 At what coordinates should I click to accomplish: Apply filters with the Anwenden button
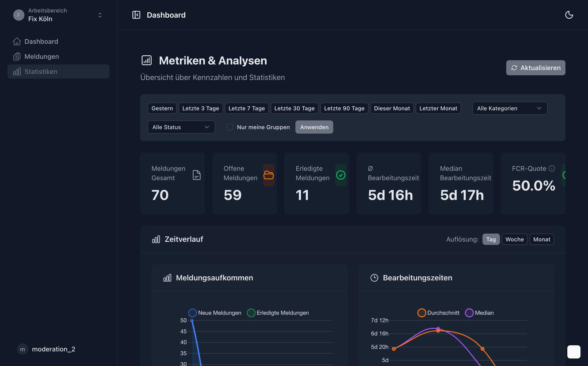coord(314,127)
